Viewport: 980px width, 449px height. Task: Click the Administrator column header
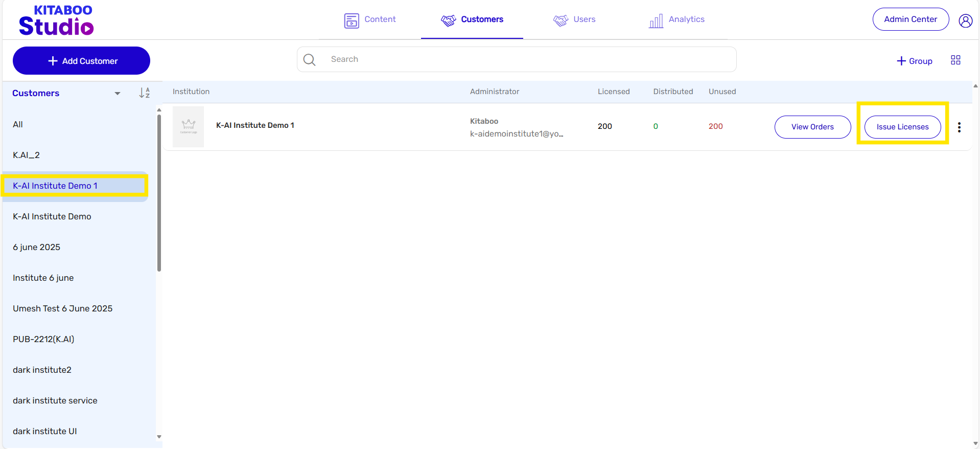click(495, 92)
